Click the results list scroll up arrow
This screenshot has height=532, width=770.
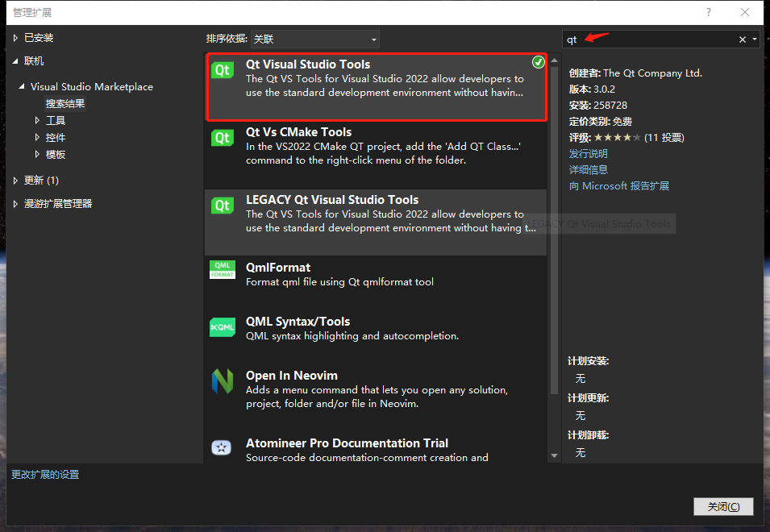[555, 60]
